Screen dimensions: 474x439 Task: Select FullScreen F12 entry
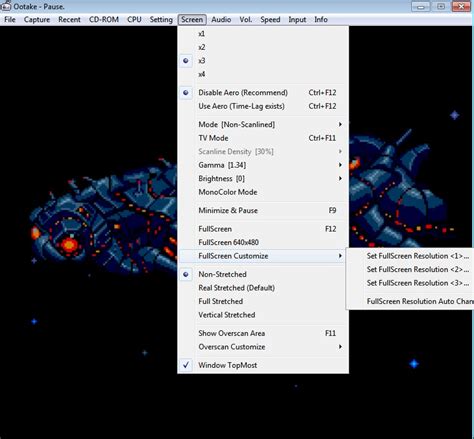point(263,229)
